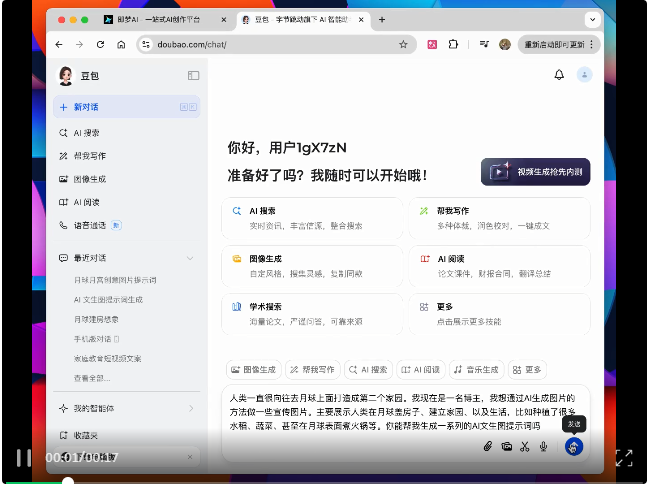647x484 pixels.
Task: Open recent chat AI 文生图提示词生成
Action: [x=108, y=300]
